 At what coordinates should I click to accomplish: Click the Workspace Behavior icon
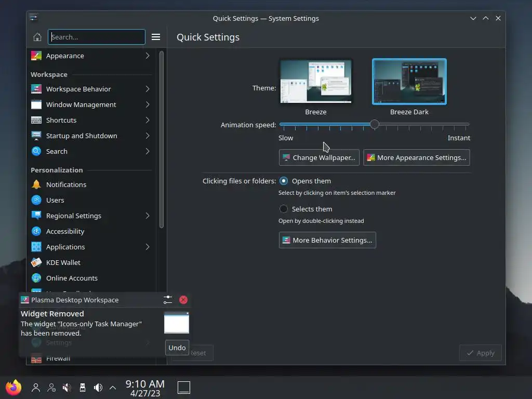[36, 89]
